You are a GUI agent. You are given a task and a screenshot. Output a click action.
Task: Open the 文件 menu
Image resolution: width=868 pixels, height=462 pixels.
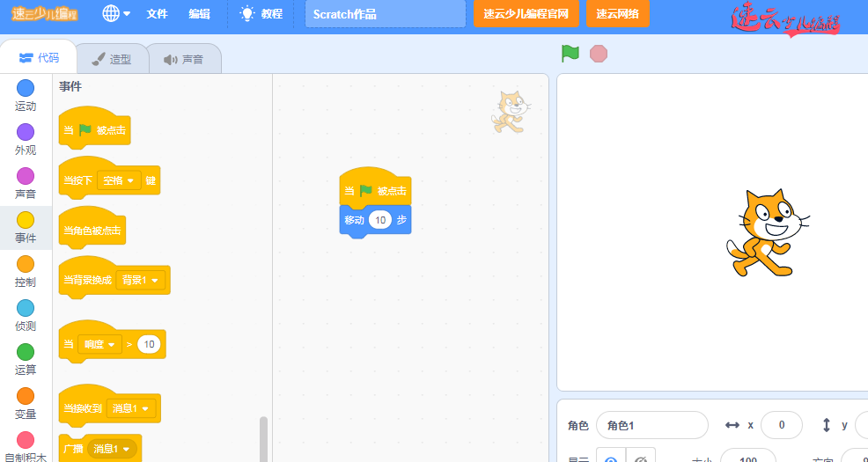(x=158, y=14)
